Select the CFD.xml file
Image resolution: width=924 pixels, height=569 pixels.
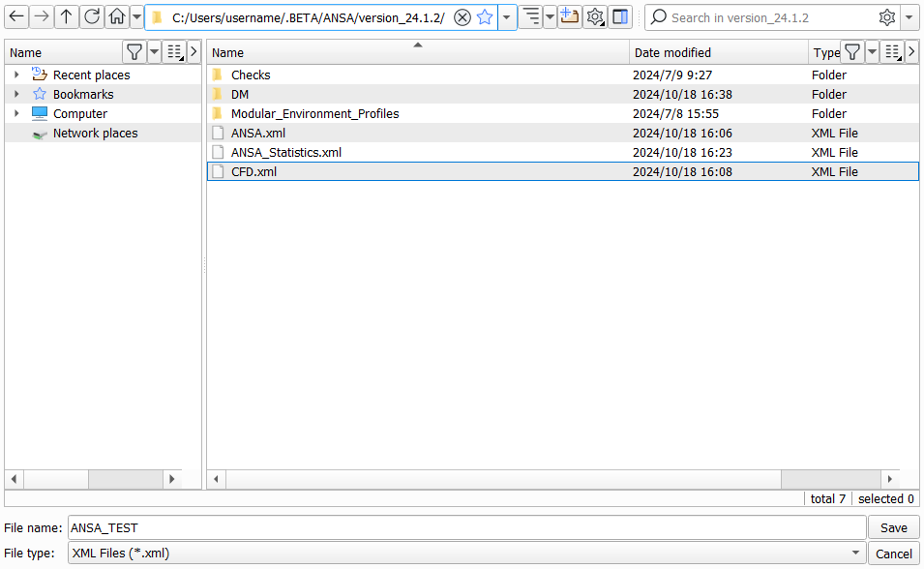pyautogui.click(x=563, y=171)
